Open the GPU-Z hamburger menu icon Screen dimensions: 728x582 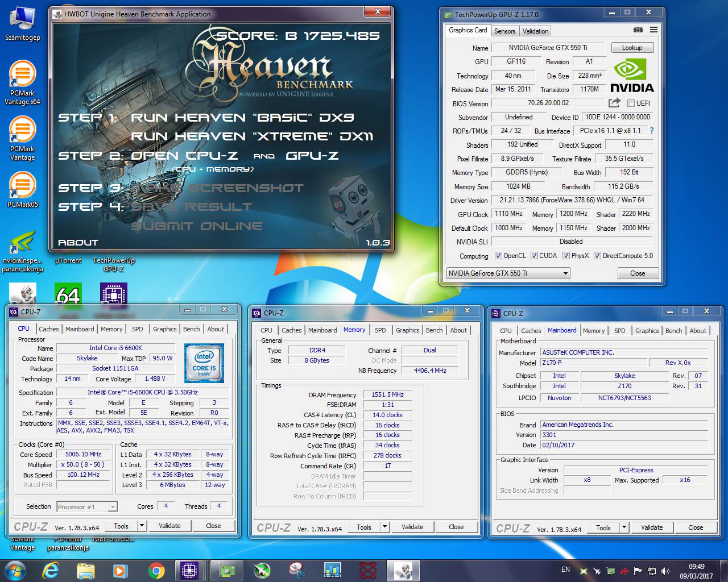click(x=653, y=30)
